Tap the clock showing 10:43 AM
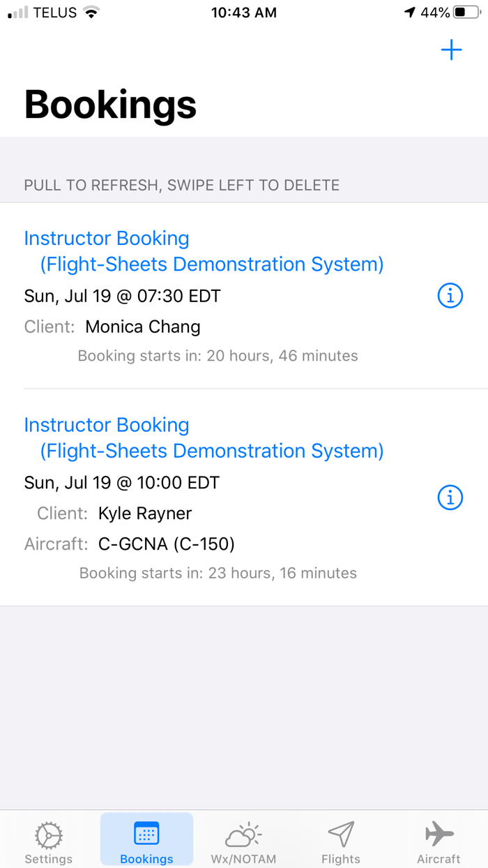Screen dimensions: 488x868 [x=243, y=12]
